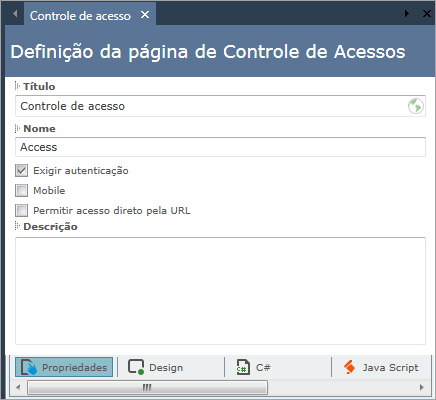The width and height of the screenshot is (436, 400).
Task: Enable the Mobile checkbox
Action: coord(21,190)
